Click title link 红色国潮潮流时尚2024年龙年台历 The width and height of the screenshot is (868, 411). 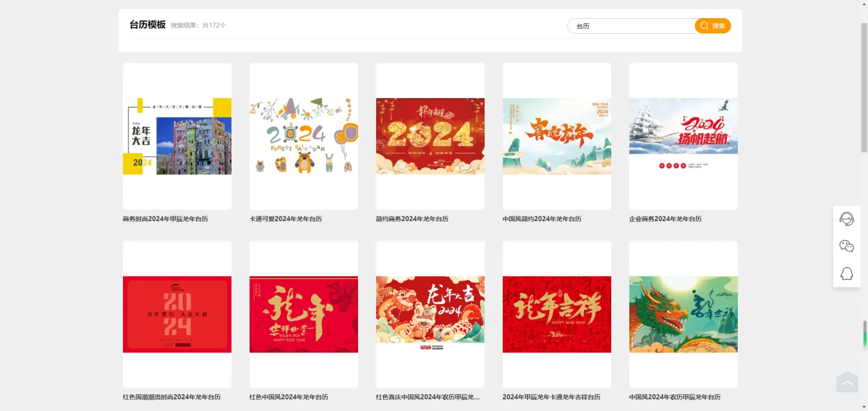click(x=172, y=397)
